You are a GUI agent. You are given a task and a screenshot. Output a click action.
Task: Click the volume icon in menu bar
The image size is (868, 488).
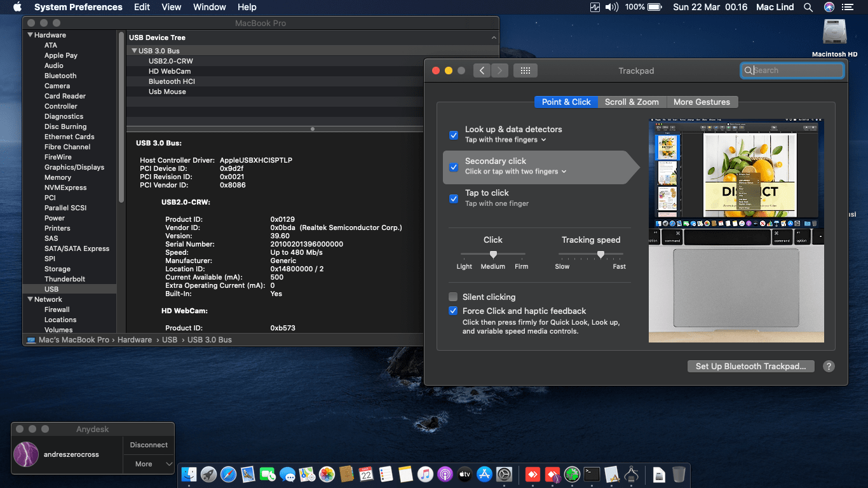pos(612,7)
